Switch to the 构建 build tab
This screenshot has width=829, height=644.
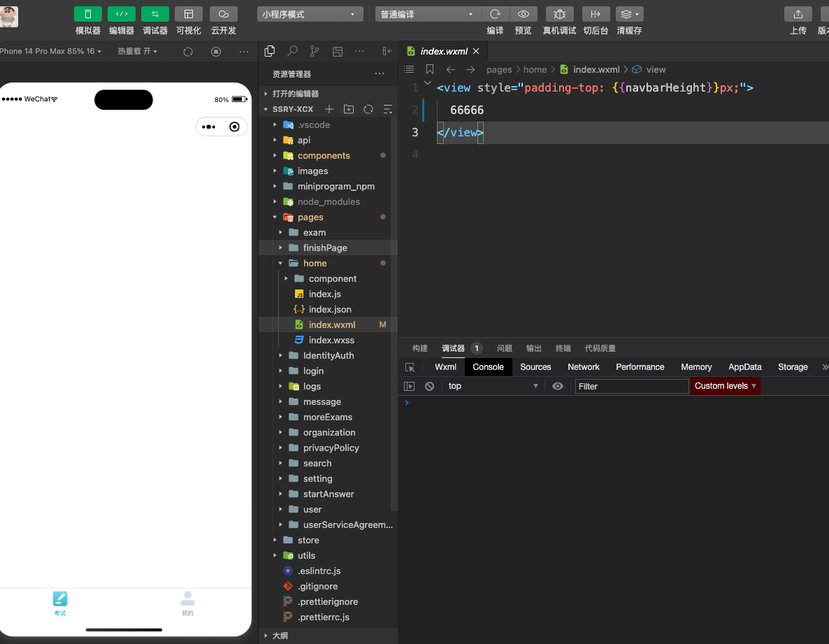(420, 348)
